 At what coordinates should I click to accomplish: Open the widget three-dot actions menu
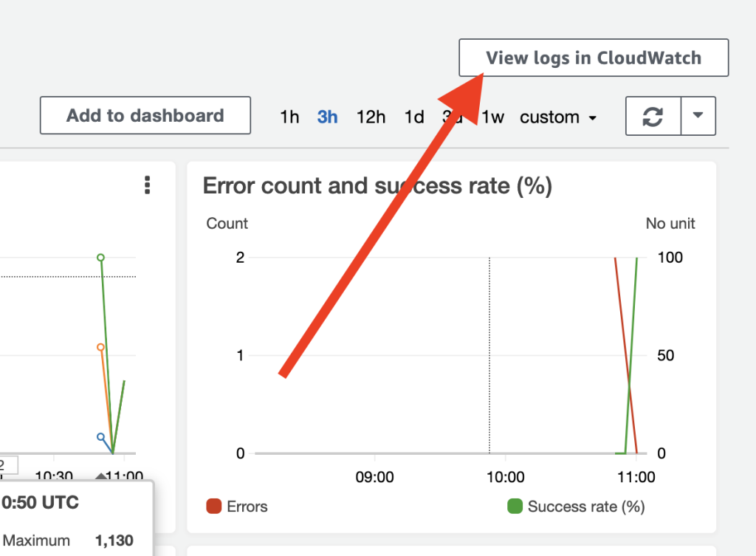[x=148, y=185]
